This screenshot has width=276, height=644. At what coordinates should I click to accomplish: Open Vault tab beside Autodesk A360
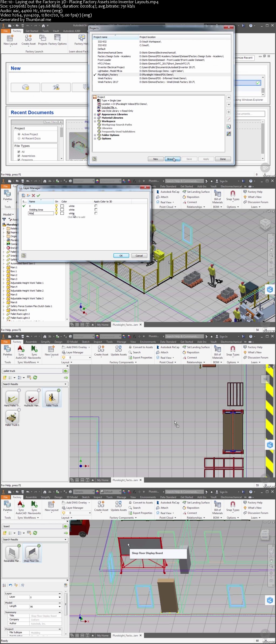[x=56, y=31]
